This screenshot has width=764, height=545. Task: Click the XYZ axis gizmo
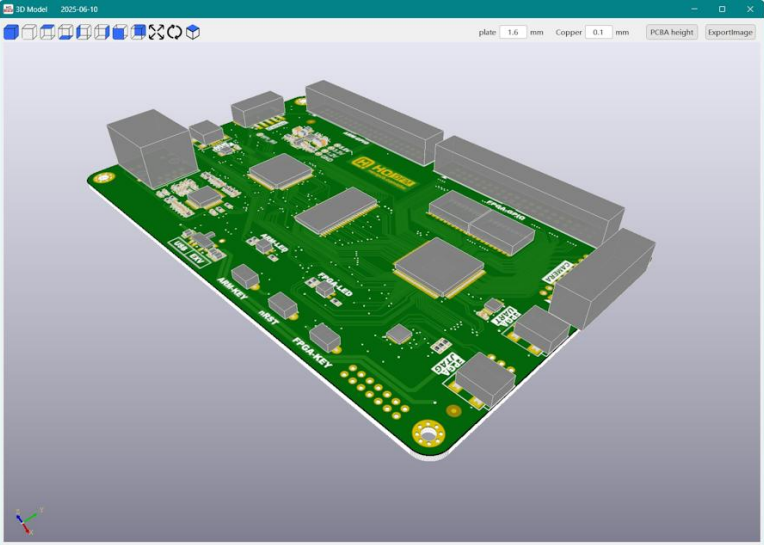tap(26, 519)
